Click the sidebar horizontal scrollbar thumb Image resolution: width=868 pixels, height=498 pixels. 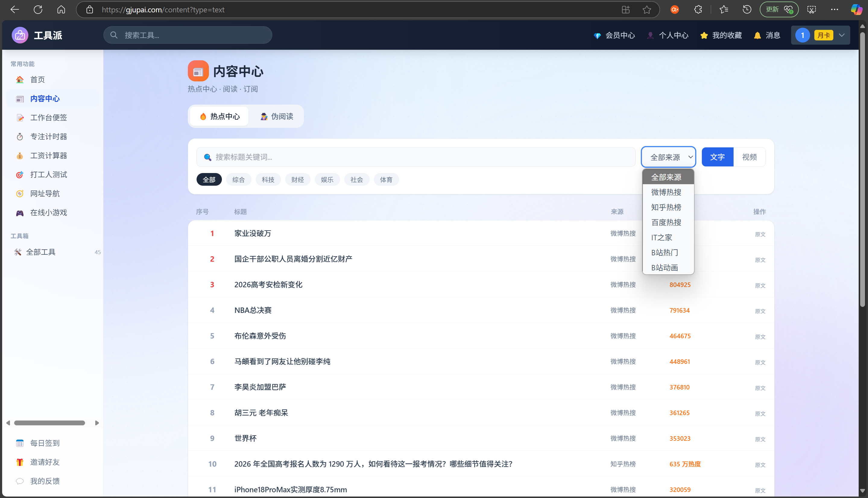(x=49, y=423)
